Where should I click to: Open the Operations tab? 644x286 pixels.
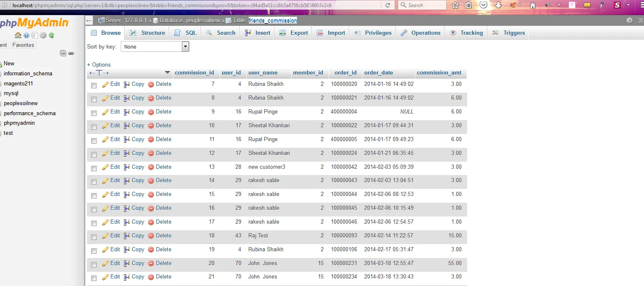421,33
